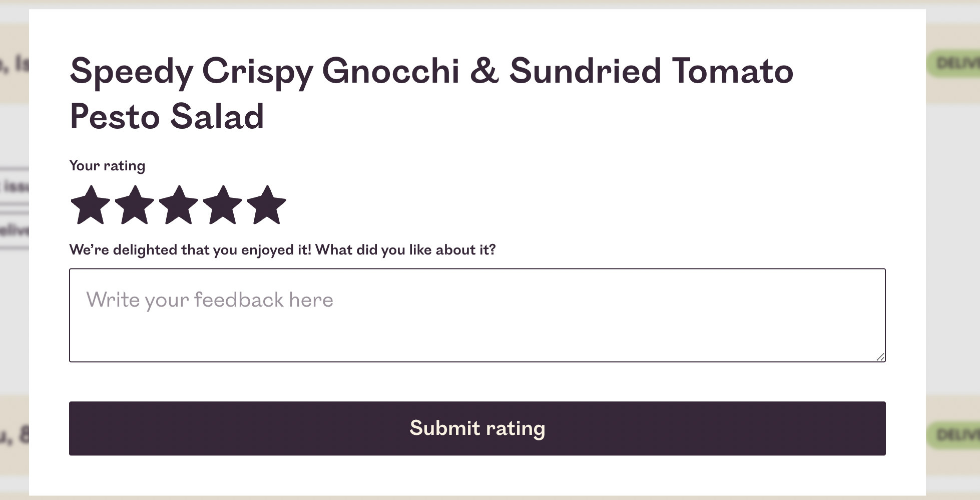Select the third star for rating
The image size is (980, 500).
tap(179, 205)
